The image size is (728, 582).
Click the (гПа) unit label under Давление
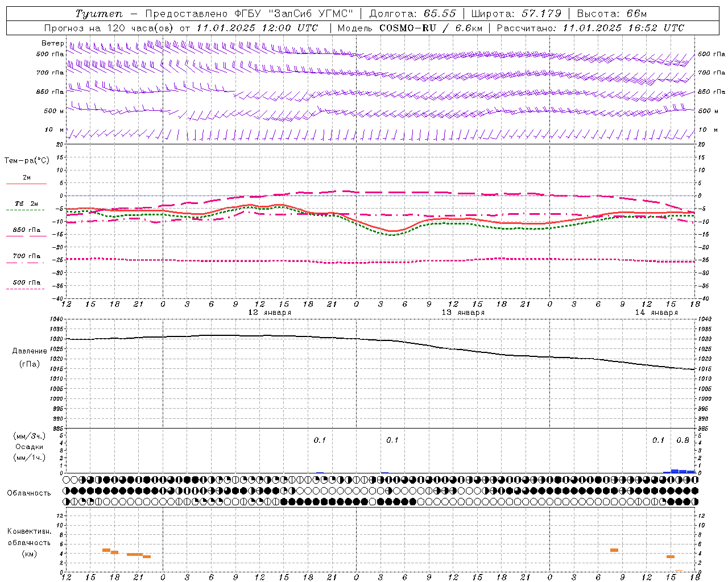[30, 364]
